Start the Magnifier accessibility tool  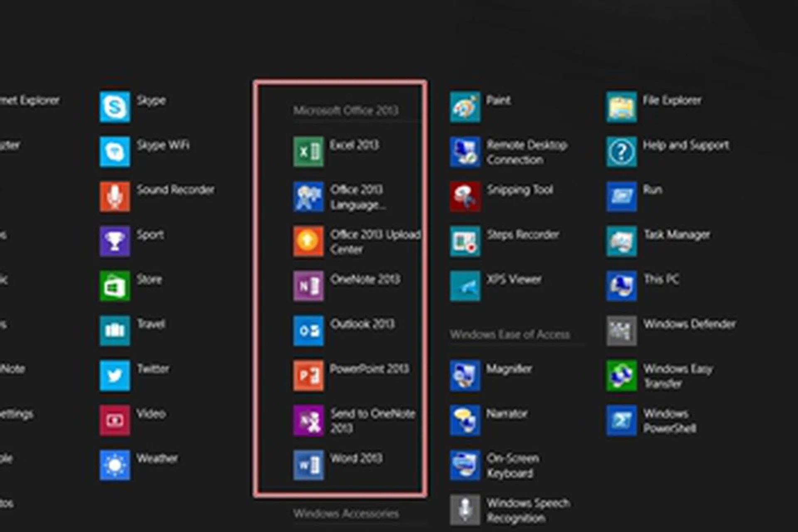point(509,369)
